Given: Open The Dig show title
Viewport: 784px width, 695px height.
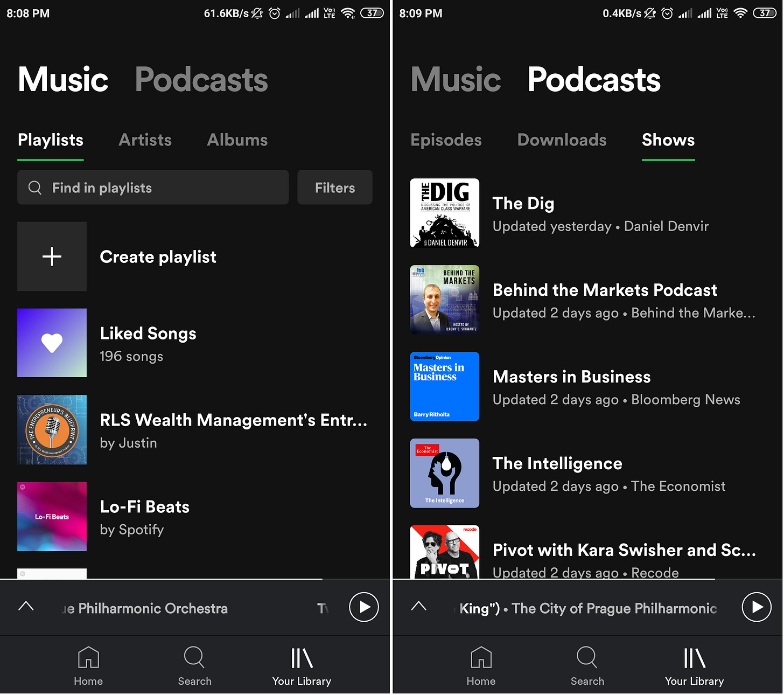Looking at the screenshot, I should (523, 204).
